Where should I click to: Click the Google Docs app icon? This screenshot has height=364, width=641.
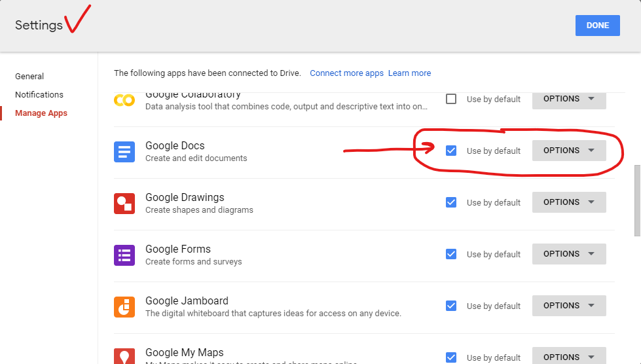pos(124,152)
